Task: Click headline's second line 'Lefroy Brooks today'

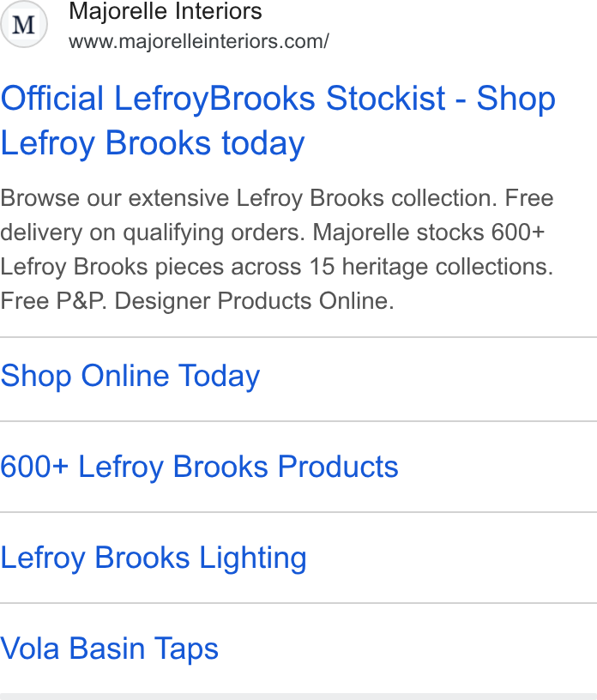Action: click(153, 143)
